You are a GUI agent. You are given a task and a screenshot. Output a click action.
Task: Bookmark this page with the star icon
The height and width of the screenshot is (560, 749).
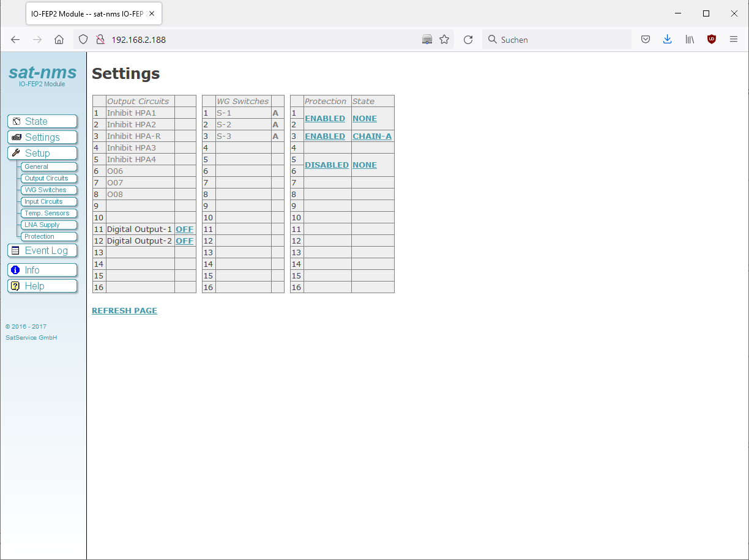444,40
